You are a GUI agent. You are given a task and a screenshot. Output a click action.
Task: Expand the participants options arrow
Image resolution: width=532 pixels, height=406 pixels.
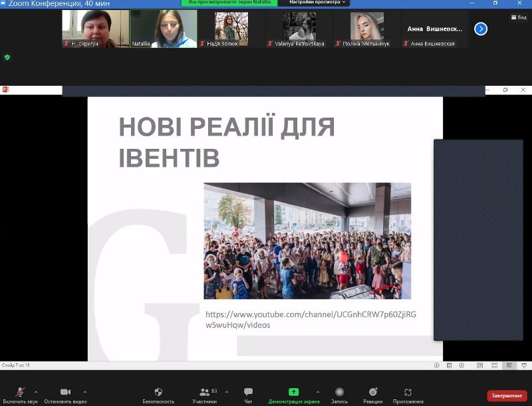point(227,391)
